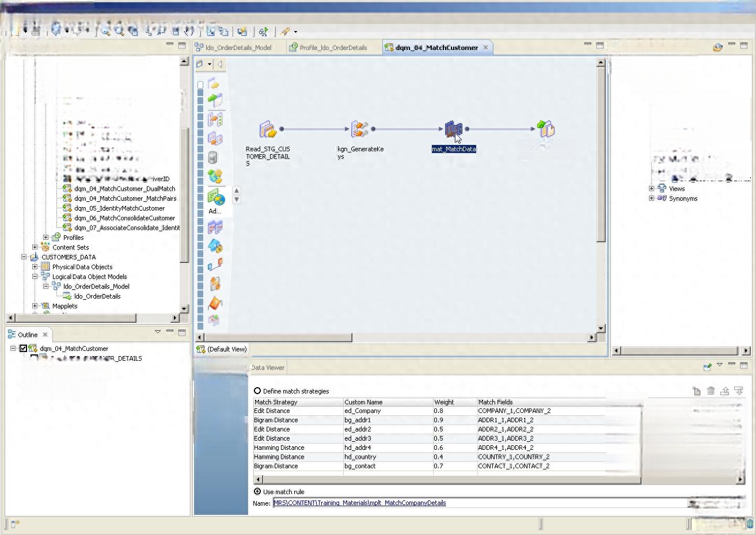
Task: Select ldo_OrderDetails under the model node
Action: coord(97,296)
